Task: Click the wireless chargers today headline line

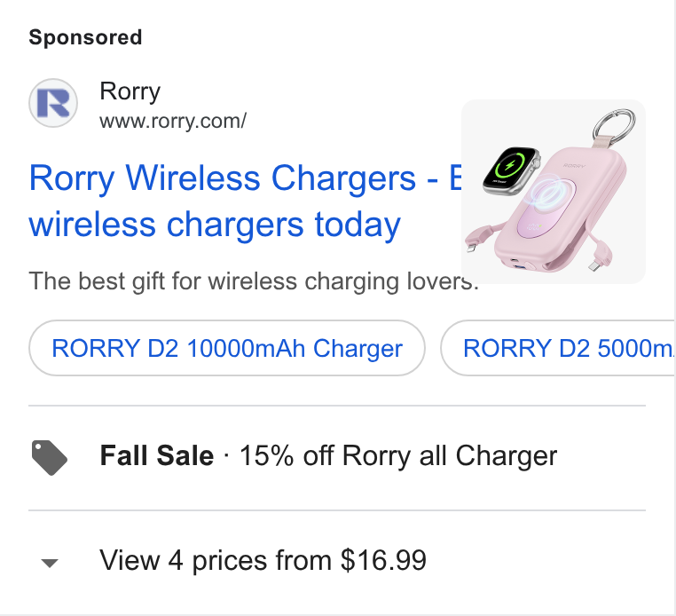Action: point(215,225)
